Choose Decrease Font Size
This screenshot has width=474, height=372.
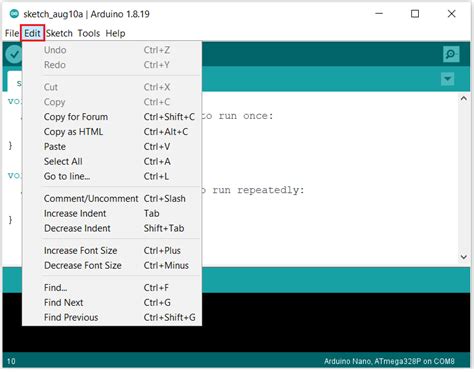click(x=112, y=265)
